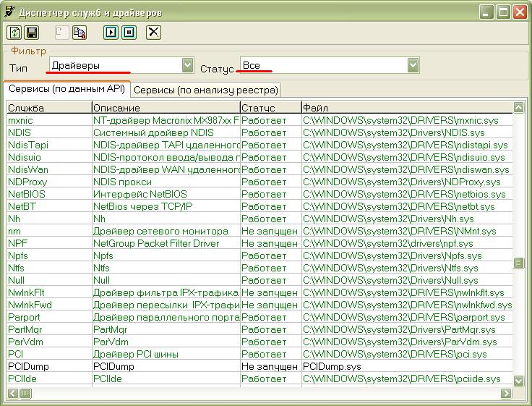Select Сервисы (по данным API) tab
This screenshot has width=532, height=406.
(66, 89)
